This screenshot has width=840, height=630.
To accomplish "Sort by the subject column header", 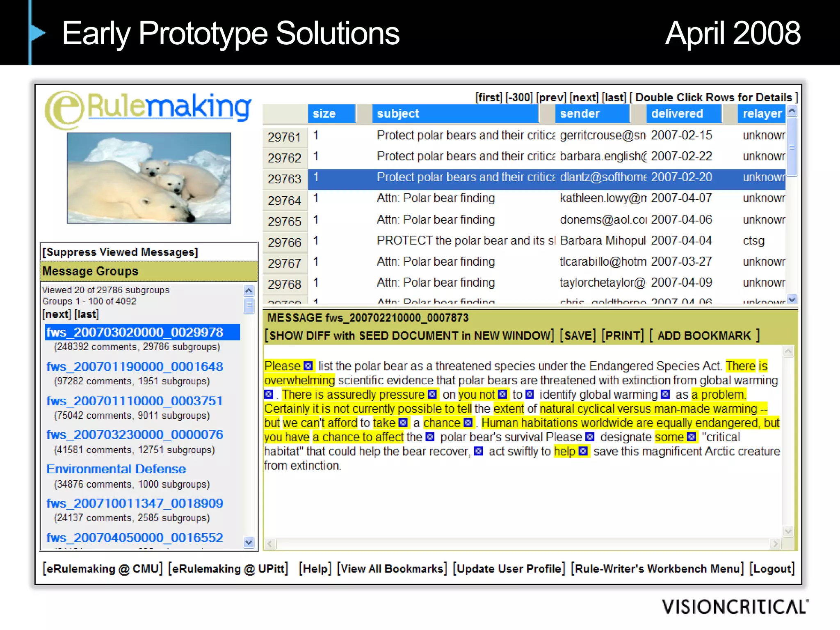I will (455, 114).
